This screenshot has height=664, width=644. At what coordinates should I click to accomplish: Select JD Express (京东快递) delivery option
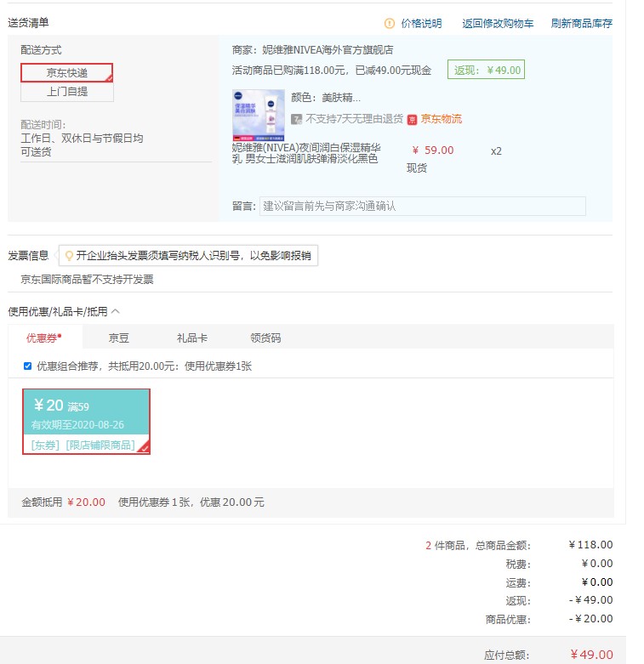67,73
